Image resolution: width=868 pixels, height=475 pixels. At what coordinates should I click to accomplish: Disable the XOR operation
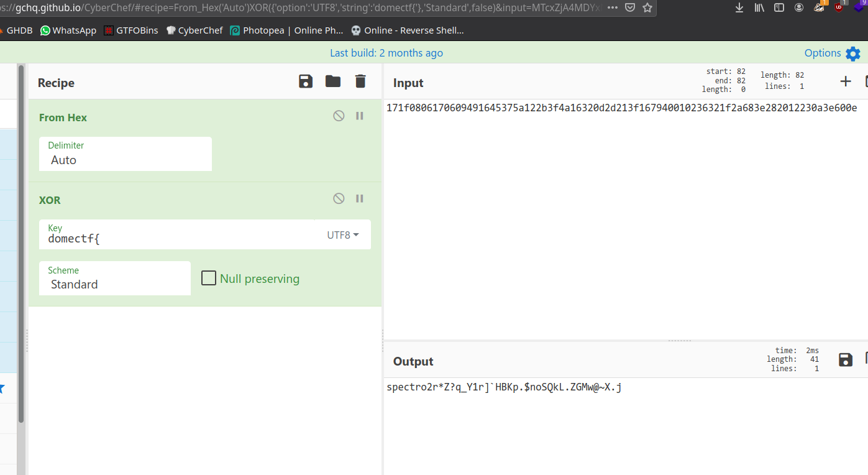339,198
